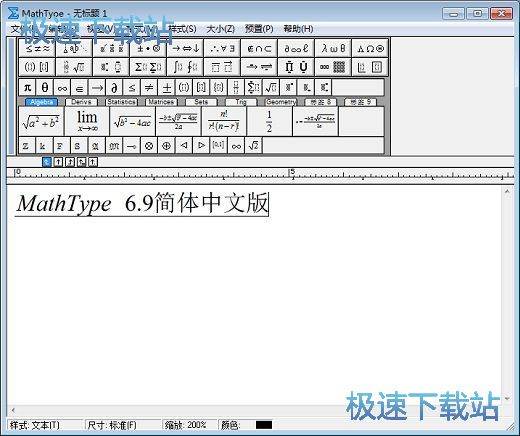Insert the large quadratic formula expression
The image size is (520, 436).
tap(178, 121)
